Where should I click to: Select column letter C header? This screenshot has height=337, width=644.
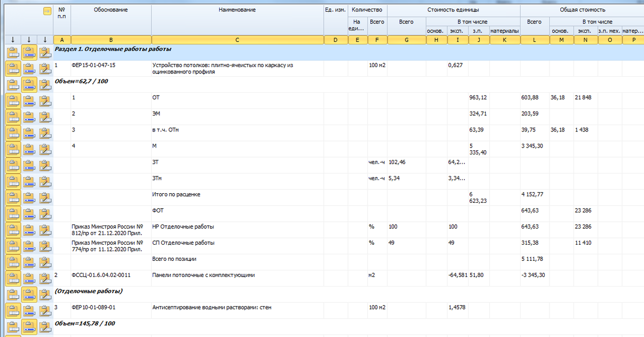point(238,40)
